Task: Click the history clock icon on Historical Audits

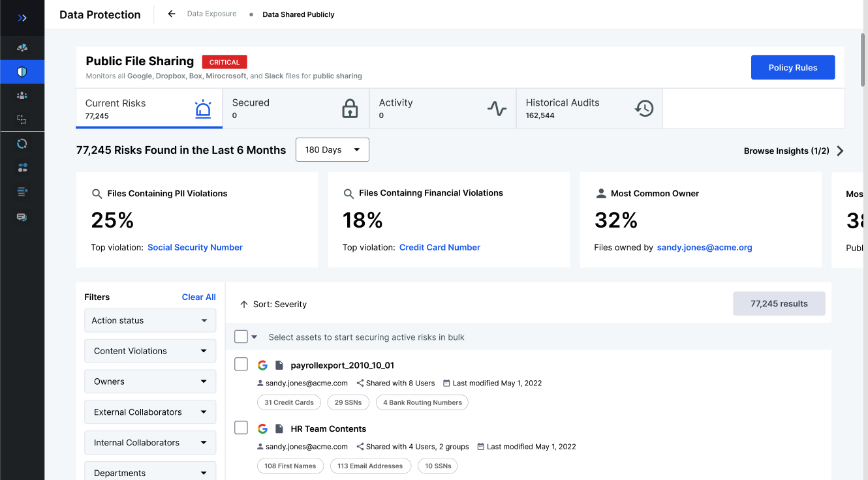Action: (644, 108)
